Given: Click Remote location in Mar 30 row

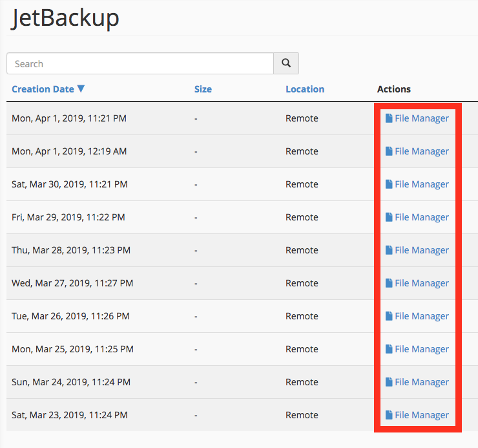Looking at the screenshot, I should (302, 184).
